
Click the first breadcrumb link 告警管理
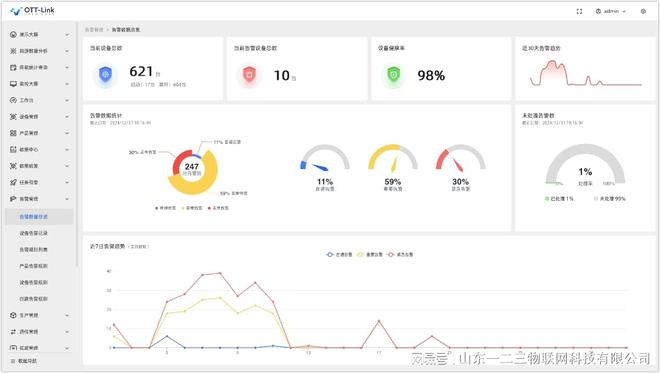coord(94,29)
